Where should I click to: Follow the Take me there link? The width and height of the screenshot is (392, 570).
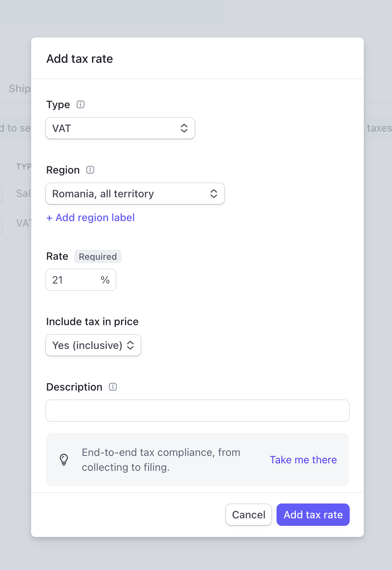point(303,460)
